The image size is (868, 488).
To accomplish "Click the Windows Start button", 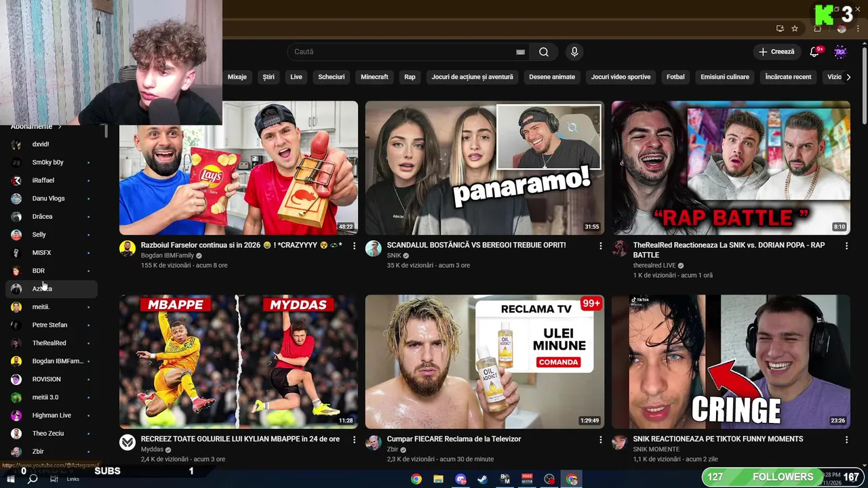I will 10,479.
